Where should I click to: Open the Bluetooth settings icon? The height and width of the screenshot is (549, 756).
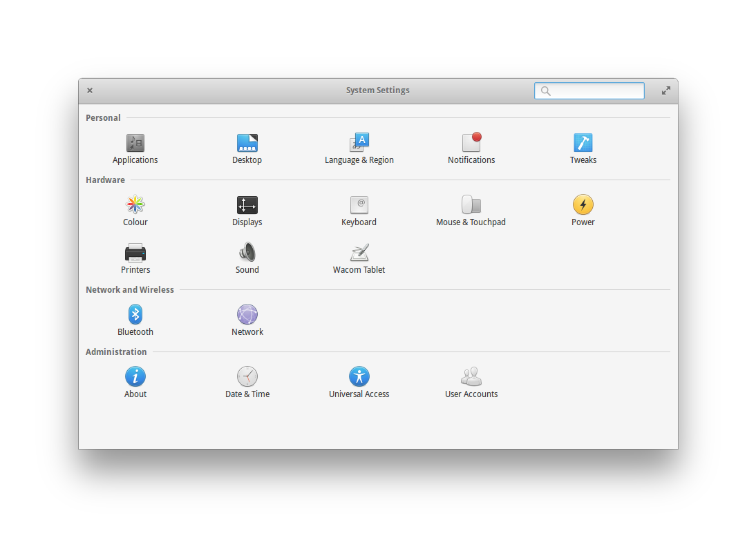coord(135,314)
